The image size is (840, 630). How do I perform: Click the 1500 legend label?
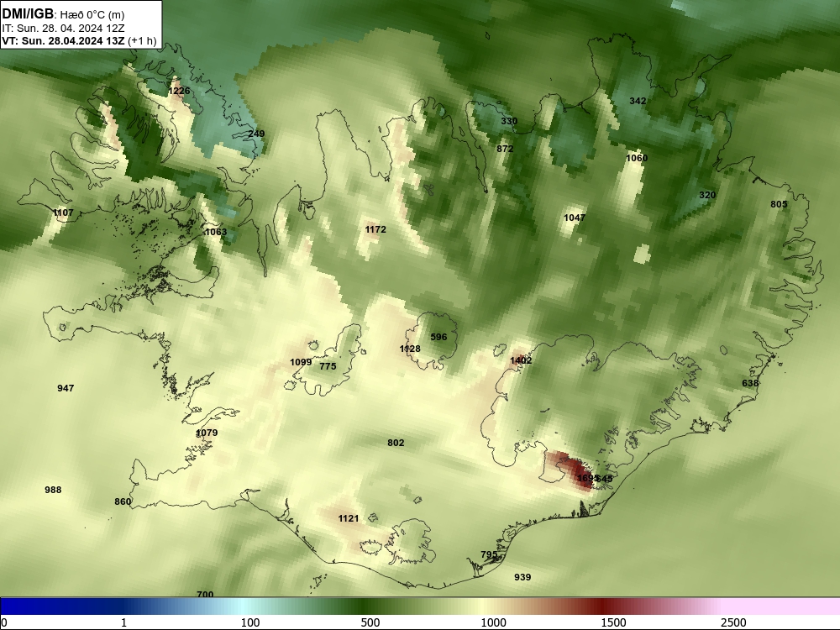tap(613, 622)
